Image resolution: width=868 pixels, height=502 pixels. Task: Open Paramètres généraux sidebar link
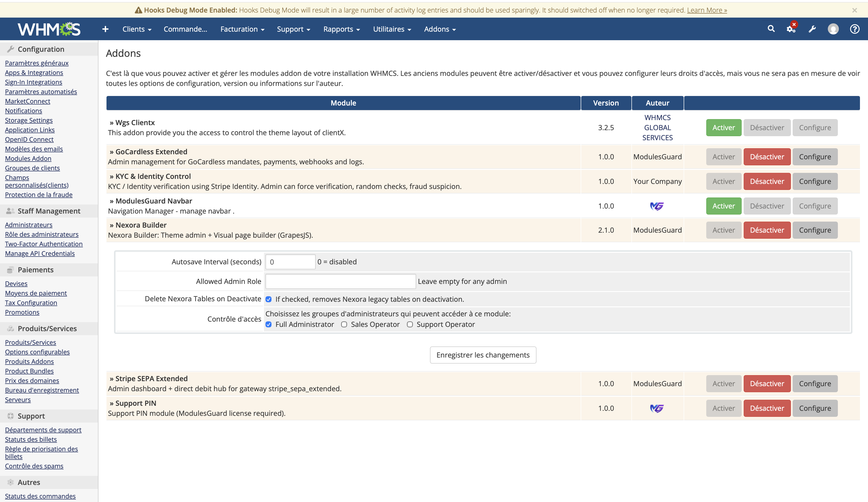36,63
